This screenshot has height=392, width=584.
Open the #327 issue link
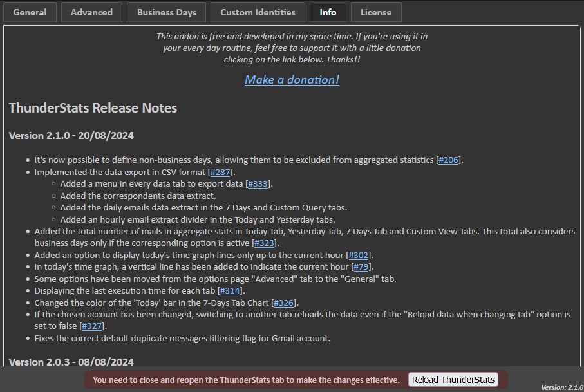(91, 326)
